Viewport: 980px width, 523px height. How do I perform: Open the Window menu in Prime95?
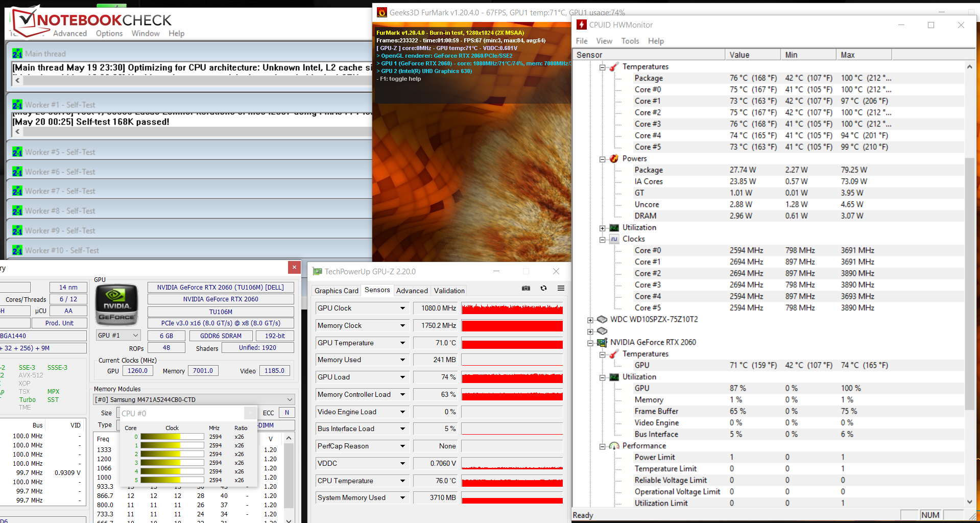point(146,33)
